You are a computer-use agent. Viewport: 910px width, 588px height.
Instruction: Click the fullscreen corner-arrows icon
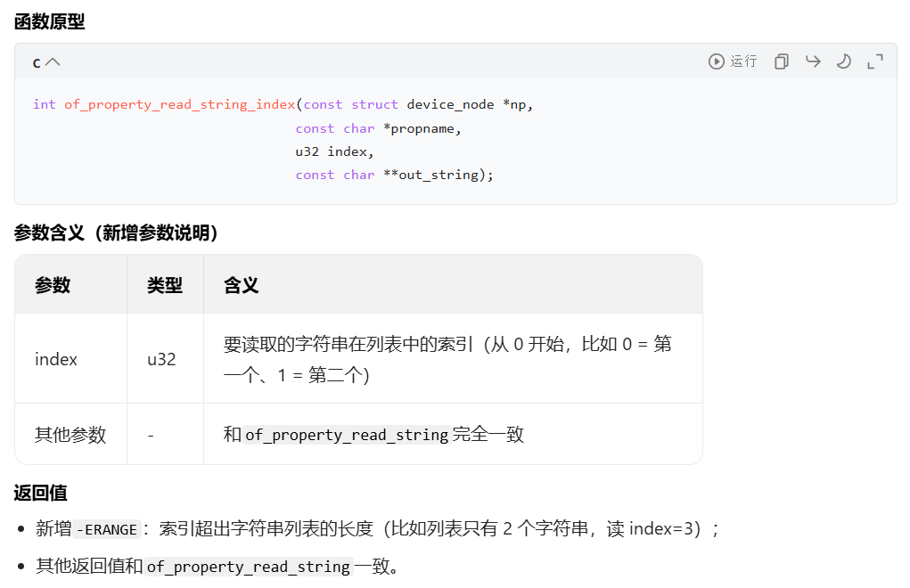point(874,61)
